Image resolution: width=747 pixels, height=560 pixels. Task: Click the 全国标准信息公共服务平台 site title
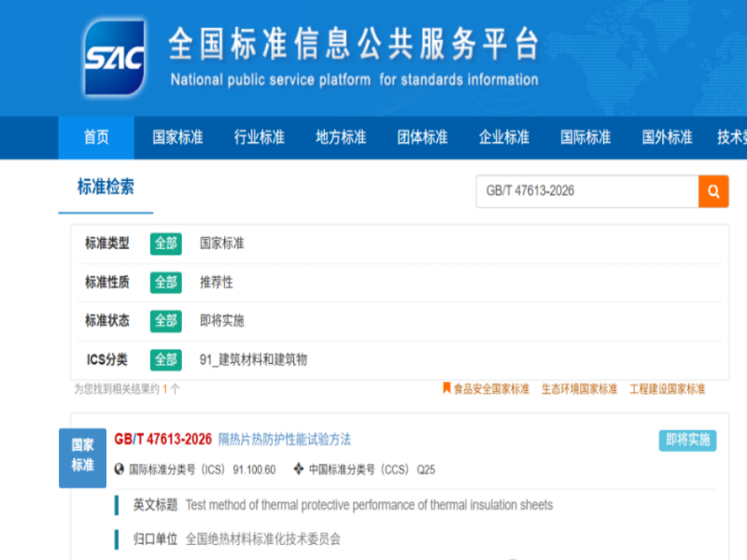pos(355,44)
